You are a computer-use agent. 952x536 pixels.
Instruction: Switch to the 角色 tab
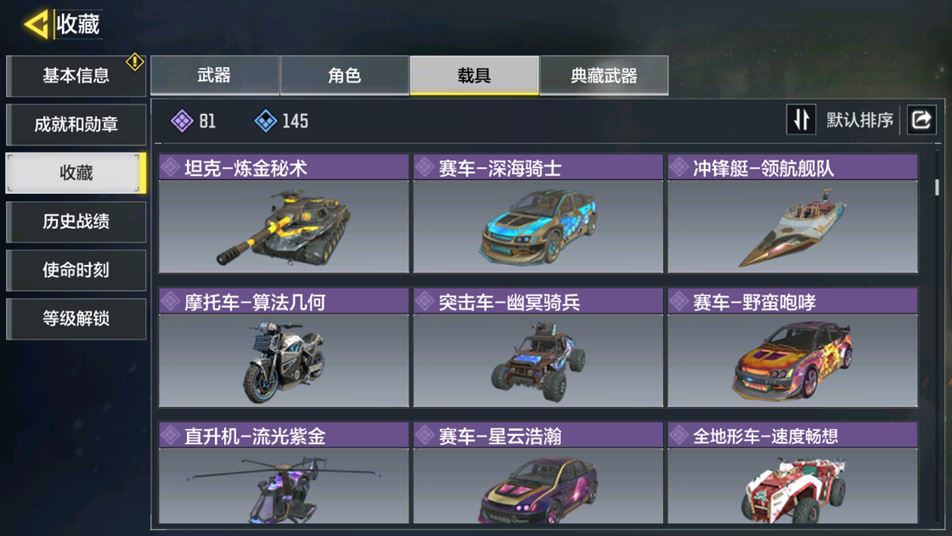pyautogui.click(x=344, y=75)
